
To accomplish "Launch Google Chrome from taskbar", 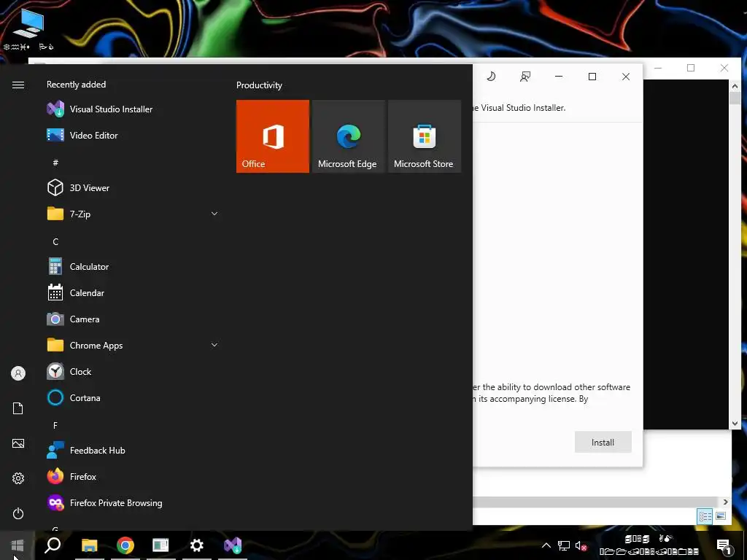I will click(125, 545).
